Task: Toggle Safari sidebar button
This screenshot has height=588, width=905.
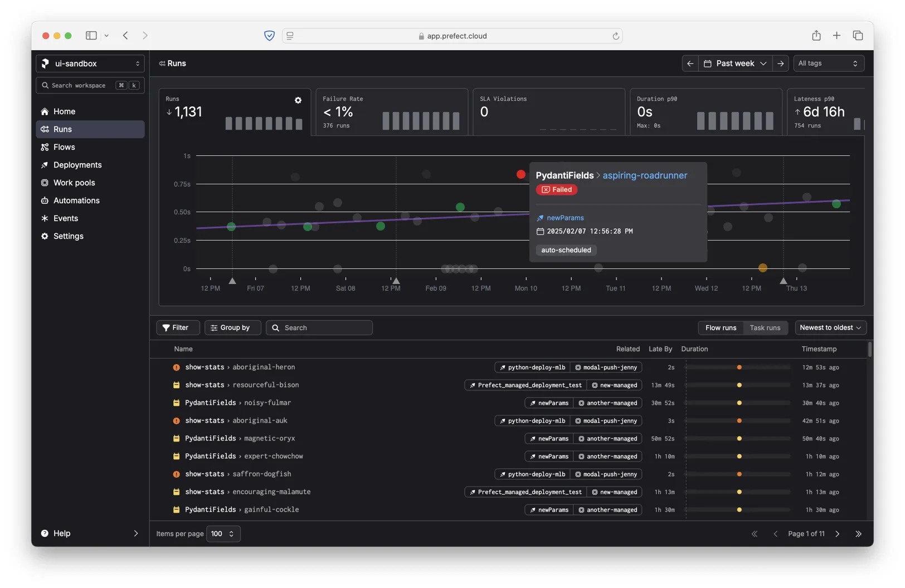Action: pyautogui.click(x=91, y=36)
